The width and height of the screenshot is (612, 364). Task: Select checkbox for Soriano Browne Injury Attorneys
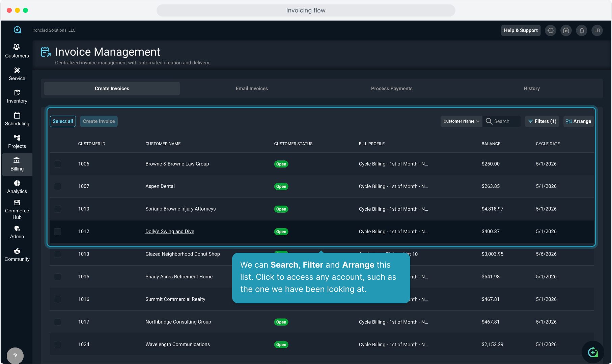(x=58, y=209)
